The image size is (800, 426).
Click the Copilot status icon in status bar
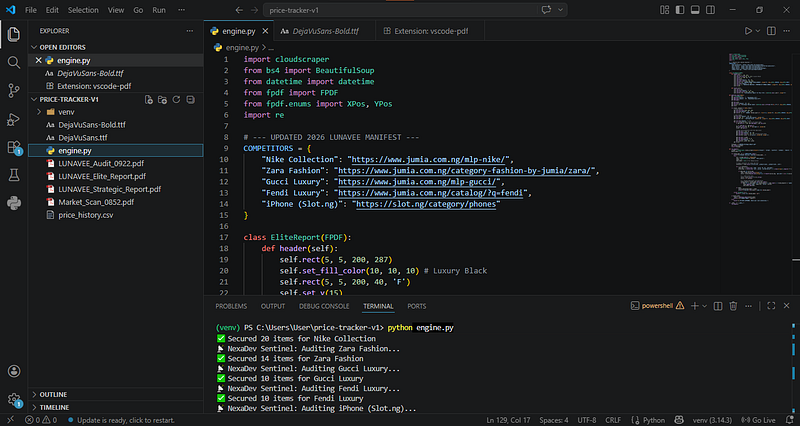(x=679, y=420)
